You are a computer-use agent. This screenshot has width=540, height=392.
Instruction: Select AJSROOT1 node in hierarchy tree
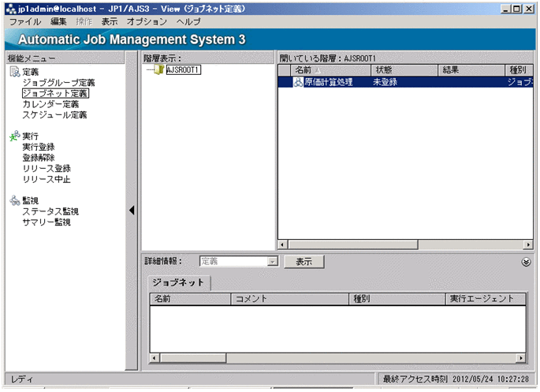[x=183, y=69]
